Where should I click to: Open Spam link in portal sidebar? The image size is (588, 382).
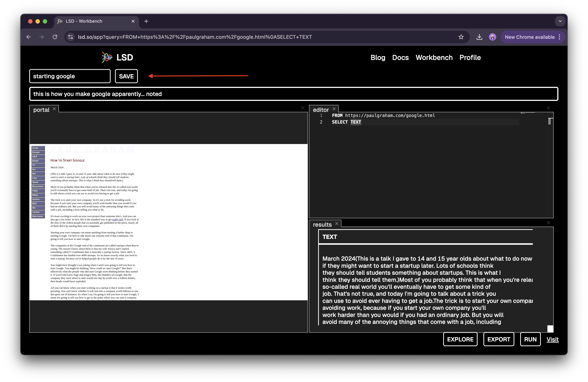(x=38, y=182)
